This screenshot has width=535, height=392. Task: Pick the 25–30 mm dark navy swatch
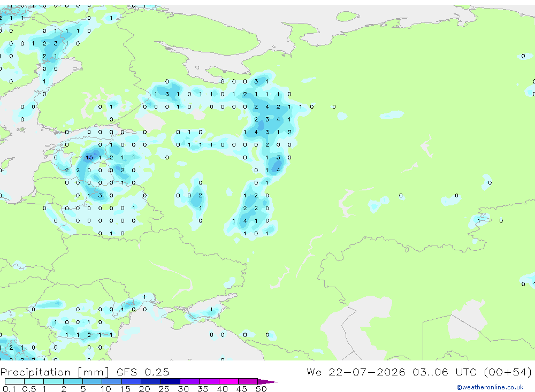pyautogui.click(x=170, y=381)
